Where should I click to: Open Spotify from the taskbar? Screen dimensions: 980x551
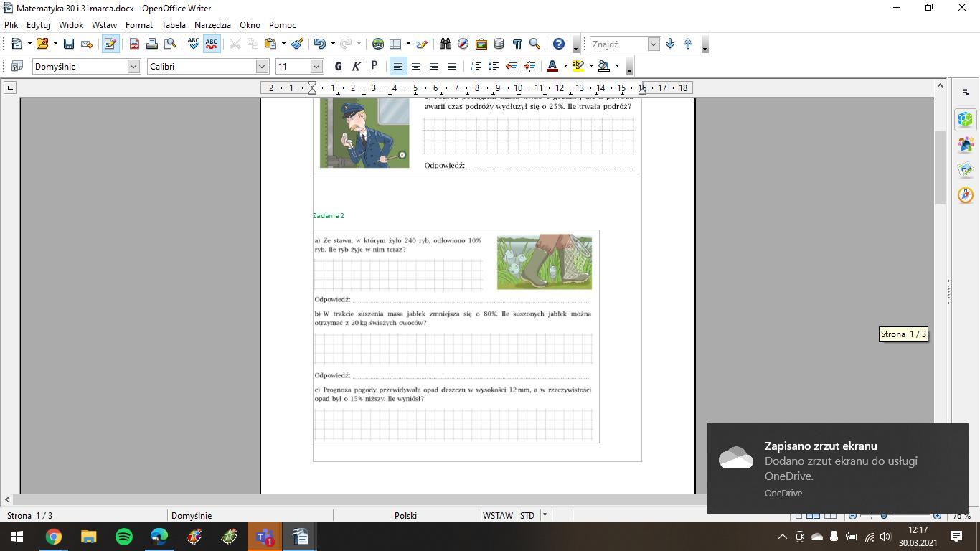(124, 537)
